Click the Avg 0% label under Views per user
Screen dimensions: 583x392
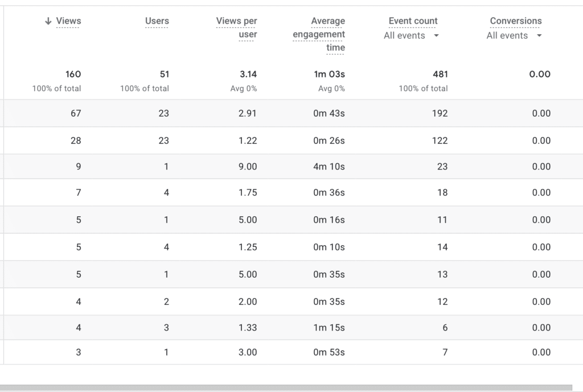245,88
